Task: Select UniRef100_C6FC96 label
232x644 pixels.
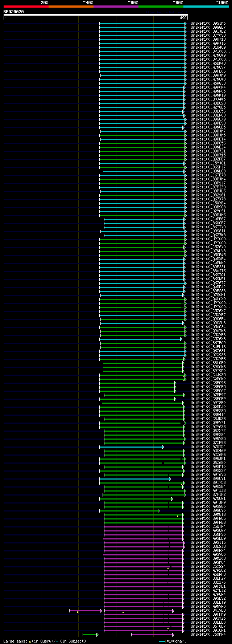Action: point(208,383)
